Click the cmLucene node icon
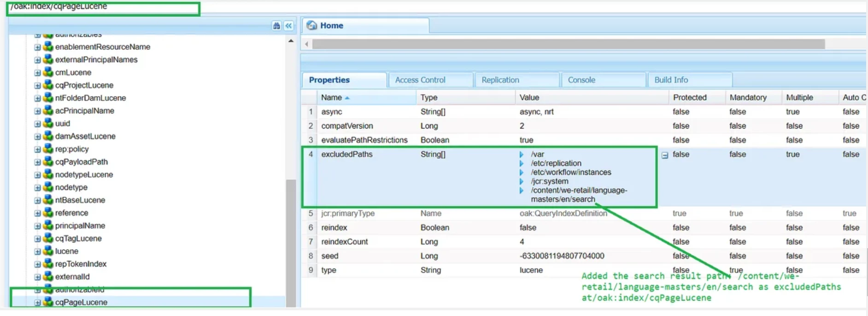Viewport: 868px width, 316px height. click(x=48, y=72)
